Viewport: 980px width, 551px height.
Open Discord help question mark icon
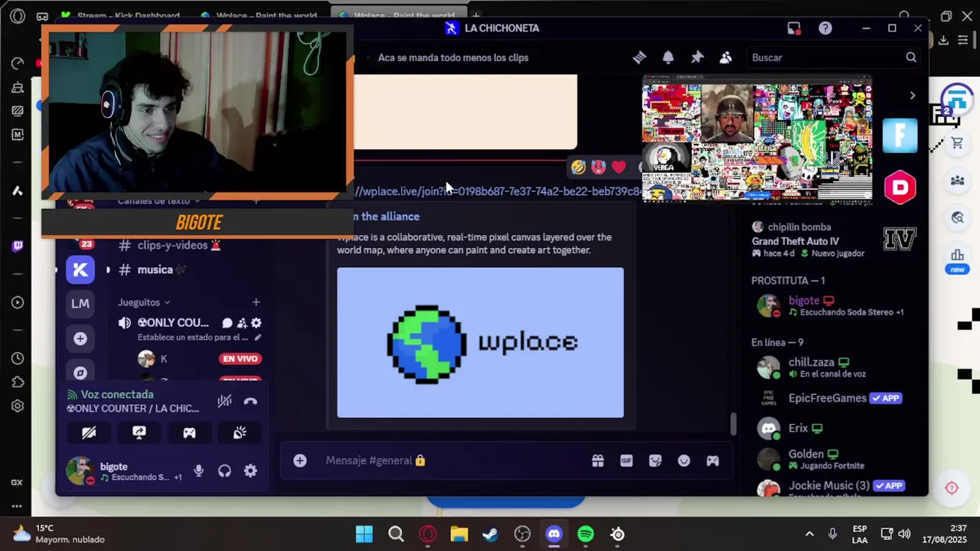pyautogui.click(x=825, y=28)
